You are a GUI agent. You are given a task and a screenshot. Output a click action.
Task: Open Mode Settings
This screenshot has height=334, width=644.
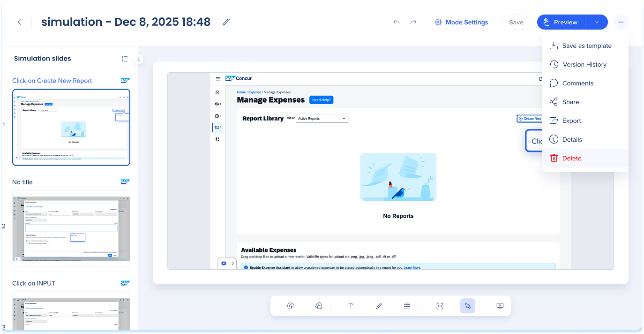[x=461, y=22]
